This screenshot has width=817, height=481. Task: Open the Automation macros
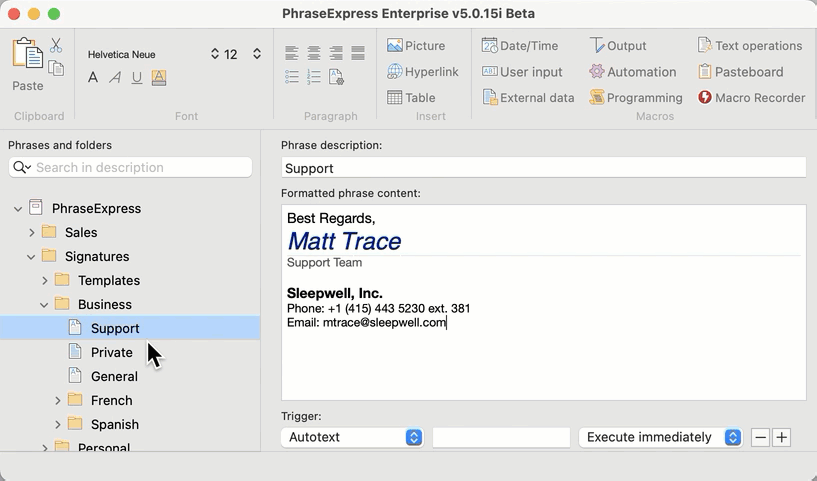(632, 72)
